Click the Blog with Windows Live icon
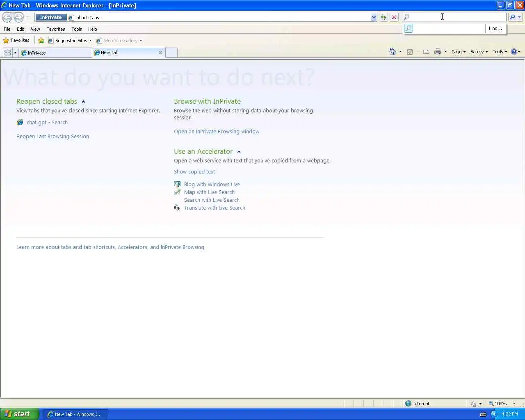The height and width of the screenshot is (420, 525). [177, 184]
